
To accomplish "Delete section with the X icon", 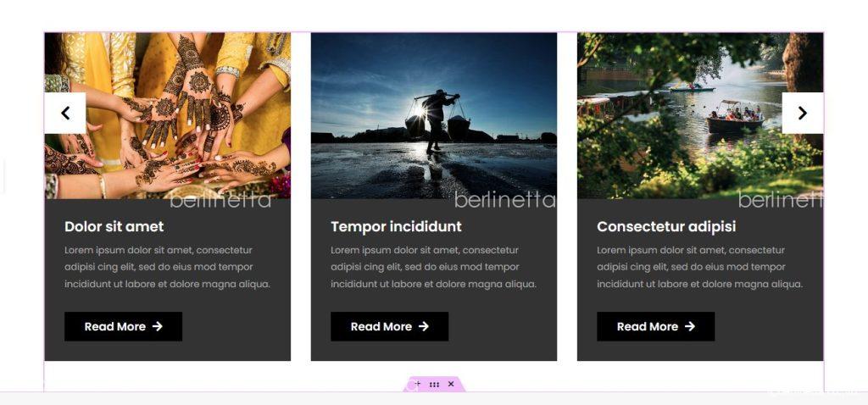I will pyautogui.click(x=451, y=384).
